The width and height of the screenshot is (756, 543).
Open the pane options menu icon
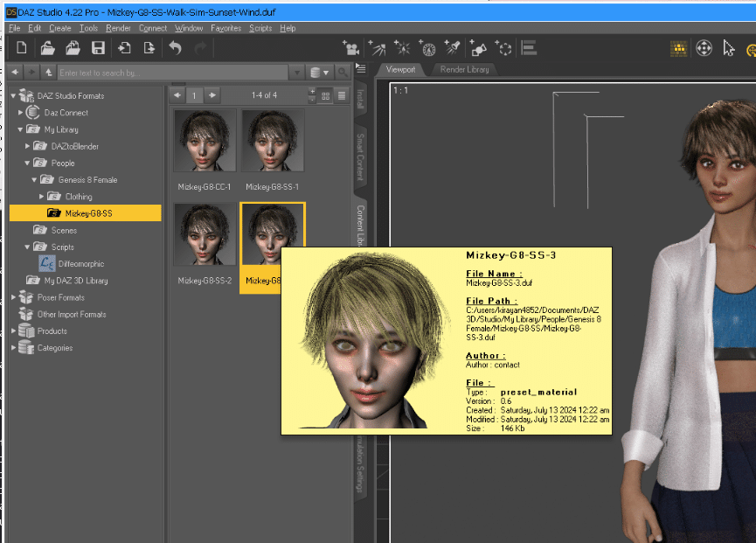360,68
